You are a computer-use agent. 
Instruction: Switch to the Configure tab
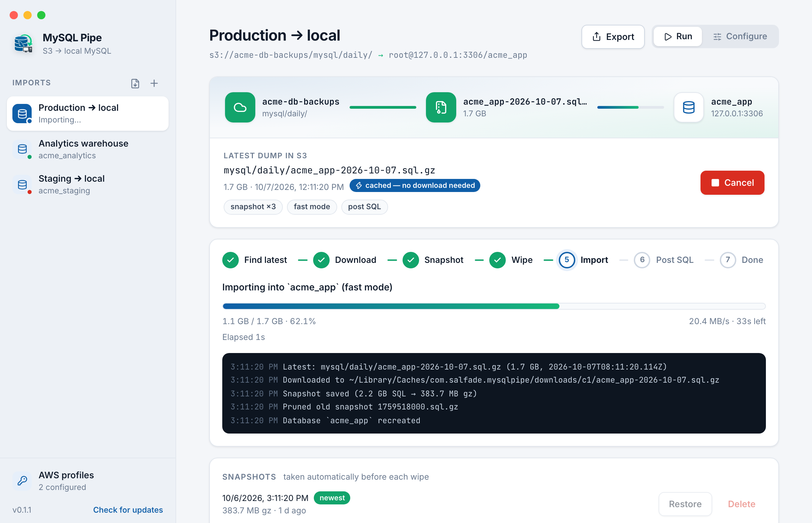(740, 36)
